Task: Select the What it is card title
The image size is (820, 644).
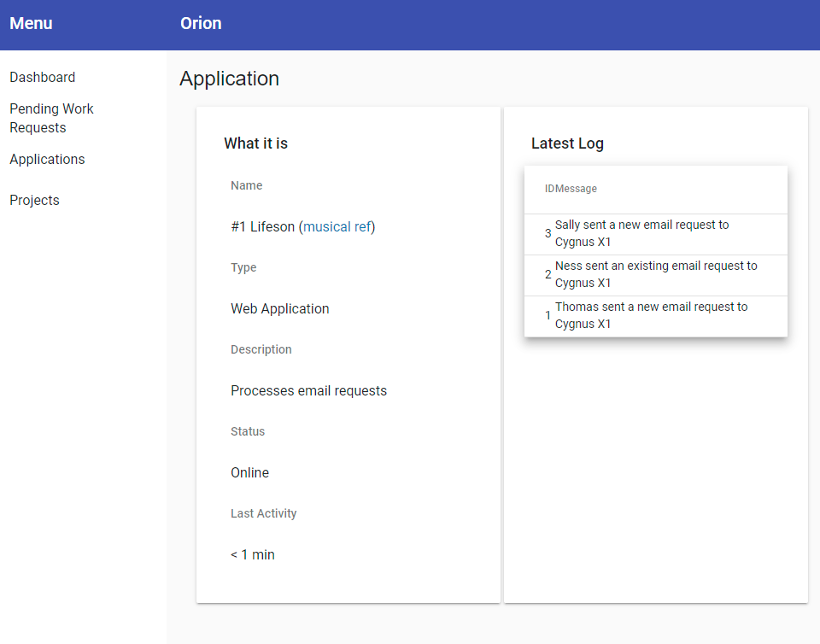Action: tap(255, 143)
